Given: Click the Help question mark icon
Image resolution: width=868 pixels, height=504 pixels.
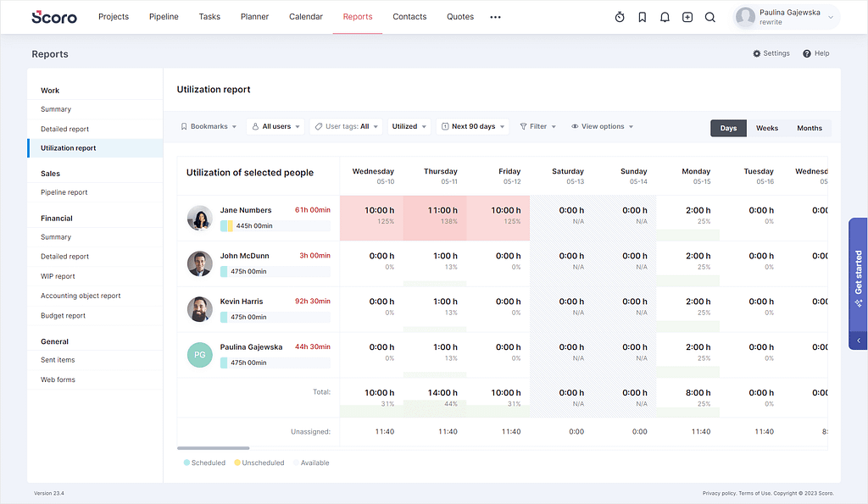Looking at the screenshot, I should (807, 53).
